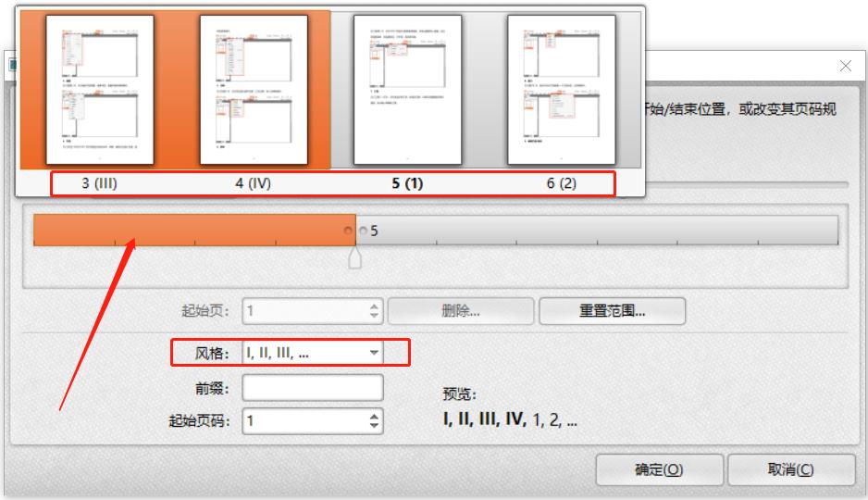Decrease 起始页码 with the down arrow
Viewport: 868px width, 500px height.
coord(374,427)
